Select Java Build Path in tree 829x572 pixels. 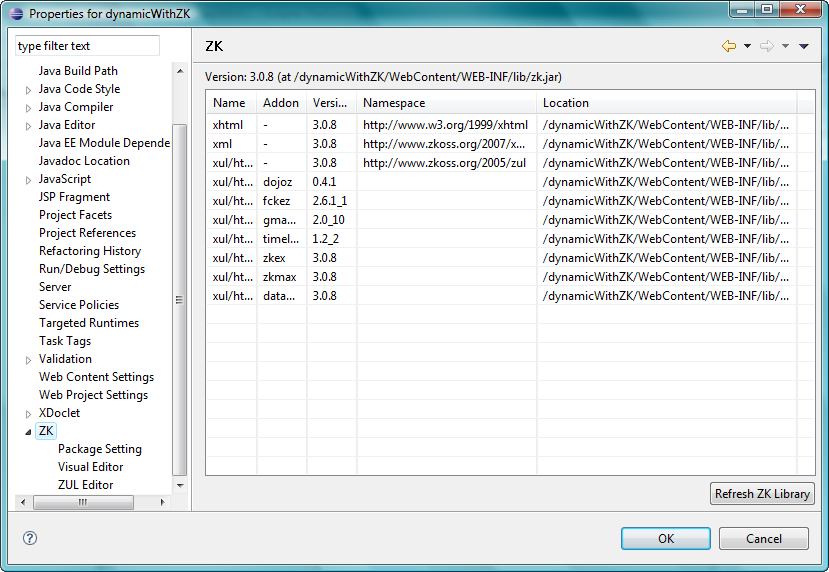coord(78,71)
